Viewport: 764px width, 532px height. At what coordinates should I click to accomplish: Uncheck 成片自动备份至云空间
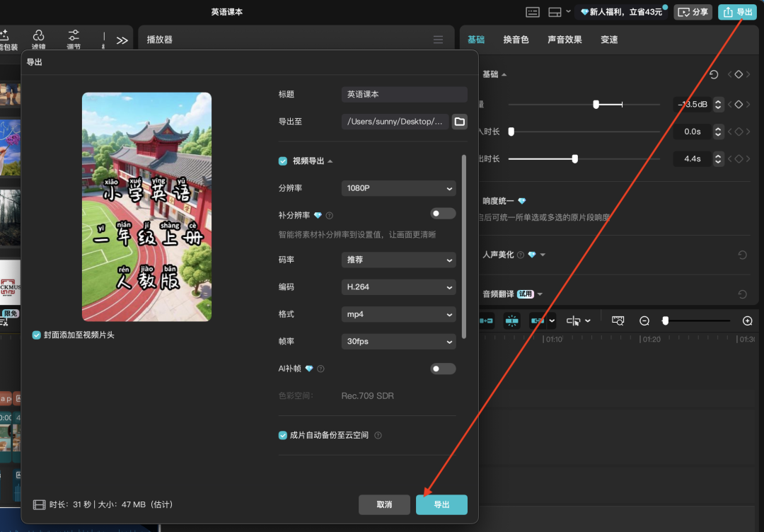[x=282, y=436]
